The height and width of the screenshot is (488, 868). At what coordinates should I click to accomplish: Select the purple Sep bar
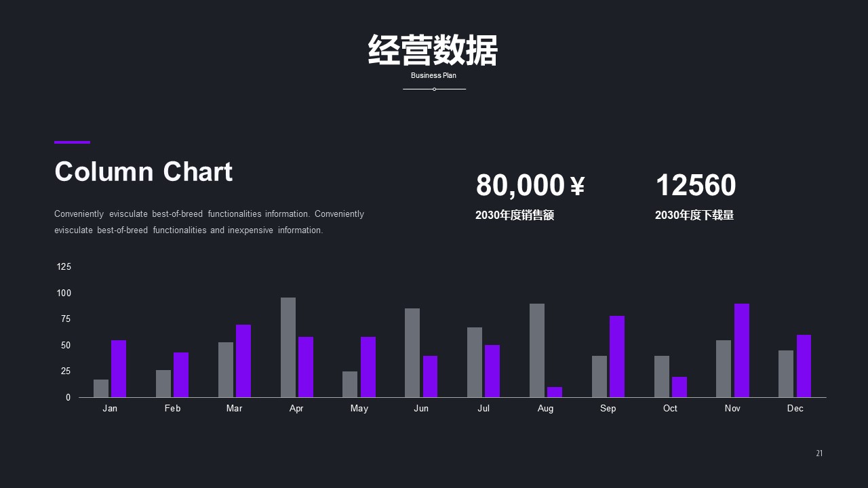(x=617, y=357)
